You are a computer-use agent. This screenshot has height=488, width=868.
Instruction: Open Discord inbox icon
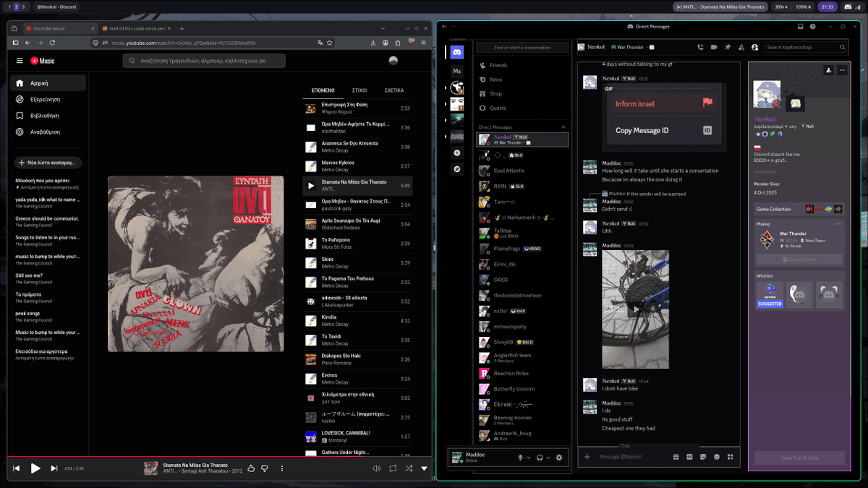click(800, 27)
